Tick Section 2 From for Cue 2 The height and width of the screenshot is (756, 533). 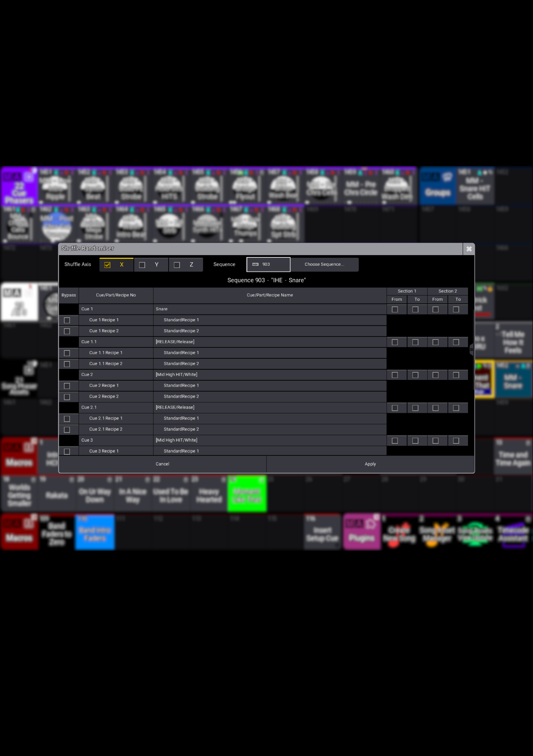tap(436, 375)
